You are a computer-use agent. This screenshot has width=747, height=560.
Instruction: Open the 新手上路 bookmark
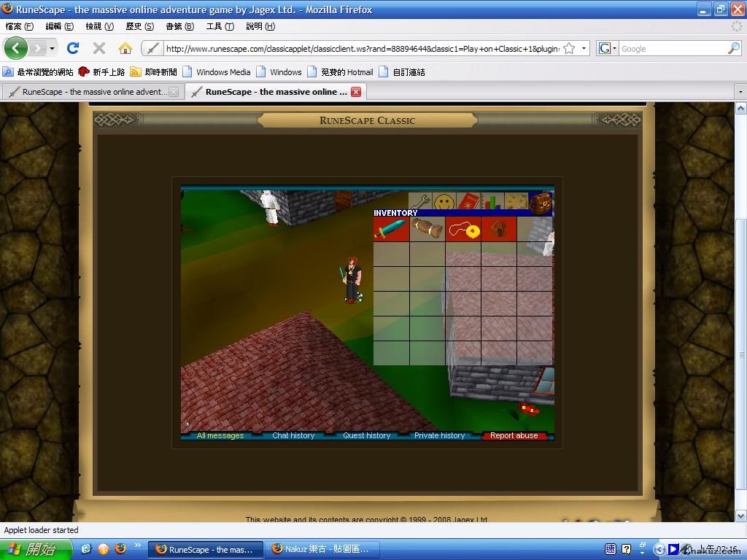[101, 72]
